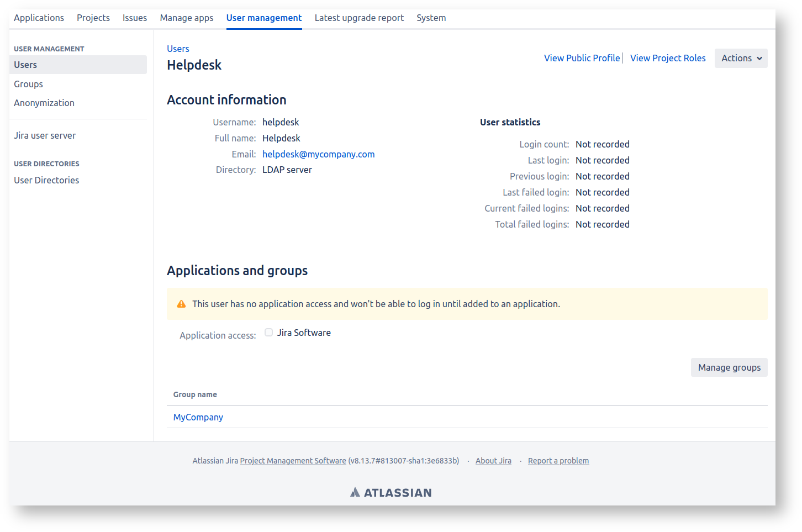Click the username value 'helpdesk'
Image resolution: width=802 pixels, height=532 pixels.
[281, 122]
